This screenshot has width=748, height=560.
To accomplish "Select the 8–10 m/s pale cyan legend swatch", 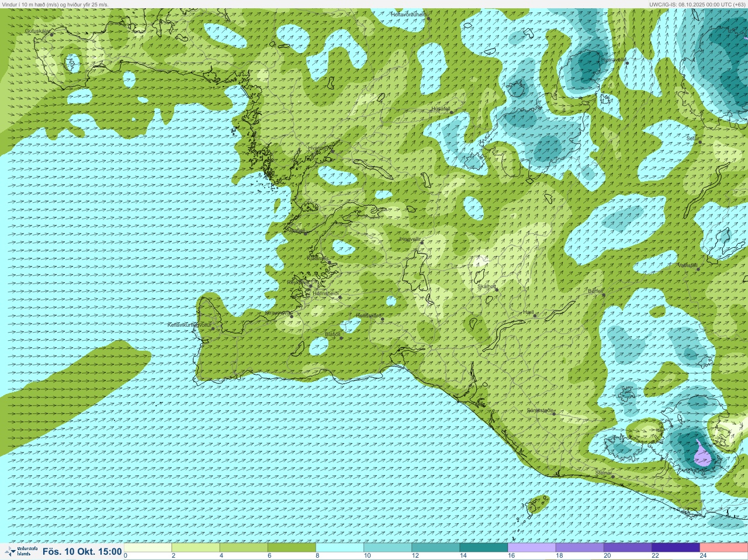I will click(340, 548).
